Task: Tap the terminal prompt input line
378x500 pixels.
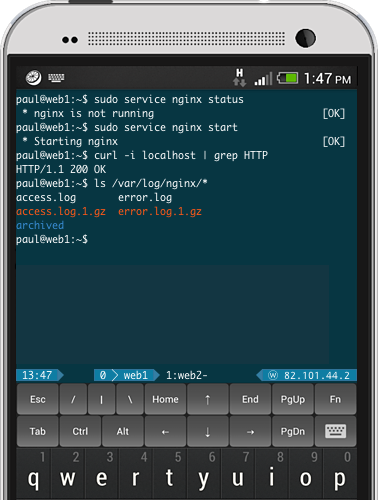Action: click(186, 239)
